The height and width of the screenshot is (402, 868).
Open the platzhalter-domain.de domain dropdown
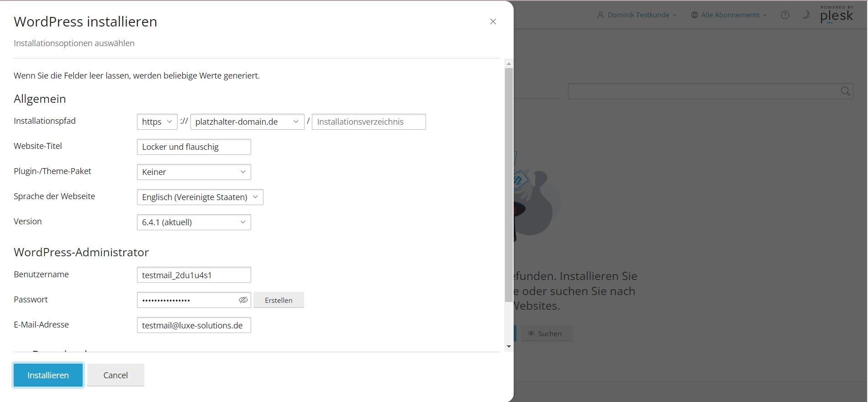(x=247, y=122)
